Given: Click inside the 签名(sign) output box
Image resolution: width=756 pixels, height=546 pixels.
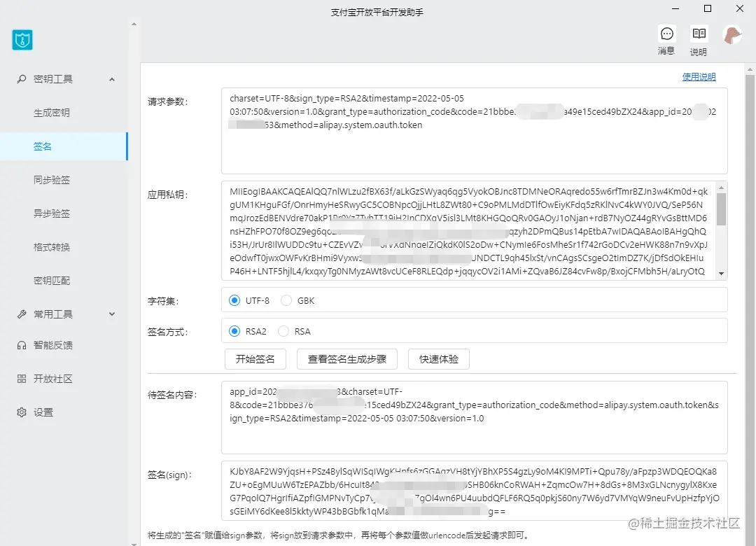Looking at the screenshot, I should click(474, 491).
